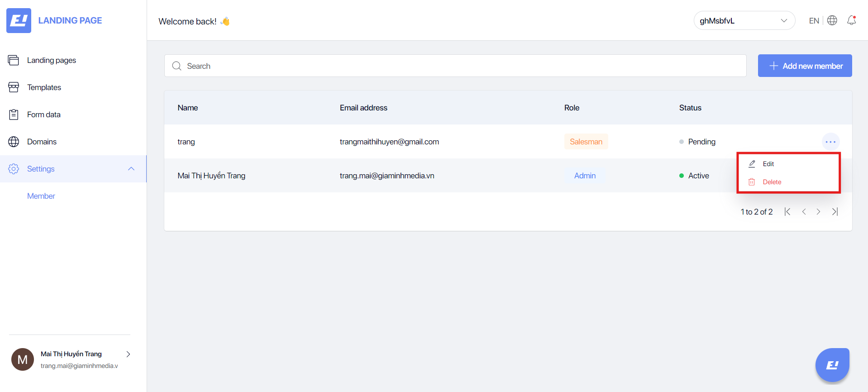The image size is (868, 392).
Task: Open Templates in the sidebar
Action: [x=44, y=87]
